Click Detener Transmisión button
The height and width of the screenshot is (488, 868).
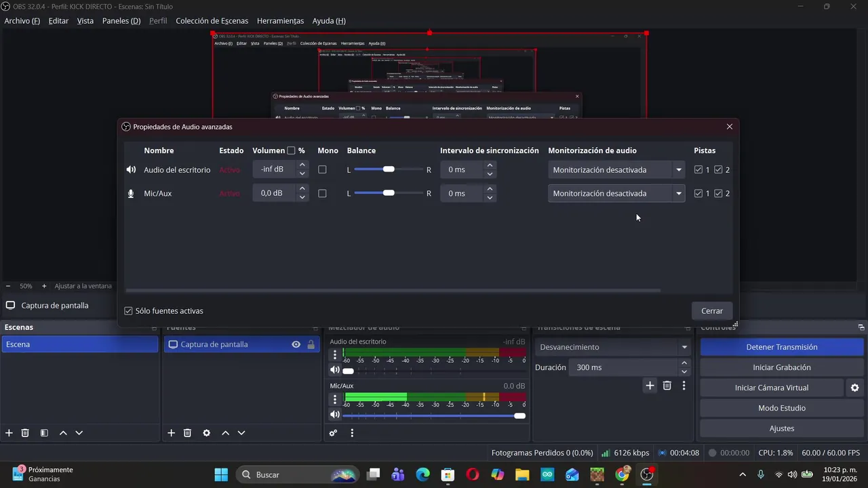[x=782, y=347]
